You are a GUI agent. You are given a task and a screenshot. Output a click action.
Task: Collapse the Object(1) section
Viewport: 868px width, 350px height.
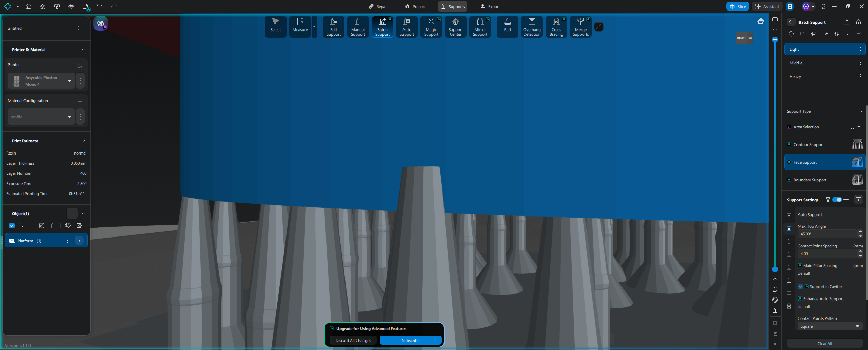pos(83,213)
